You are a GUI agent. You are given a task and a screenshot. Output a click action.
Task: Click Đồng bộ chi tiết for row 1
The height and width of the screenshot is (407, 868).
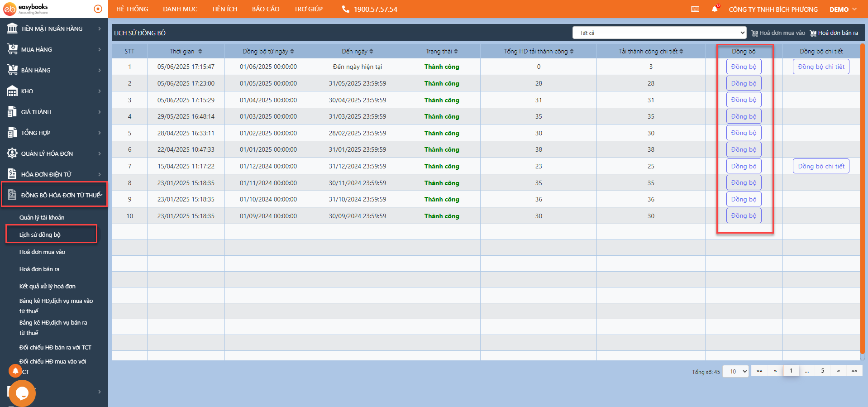point(821,67)
